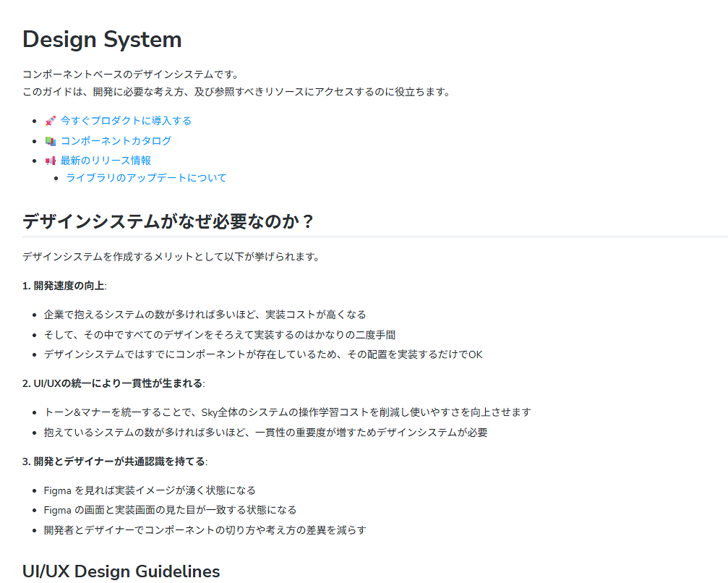
Task: Click the bold 3. 開発とデザイナーが共通認識を持てる label
Action: click(114, 461)
